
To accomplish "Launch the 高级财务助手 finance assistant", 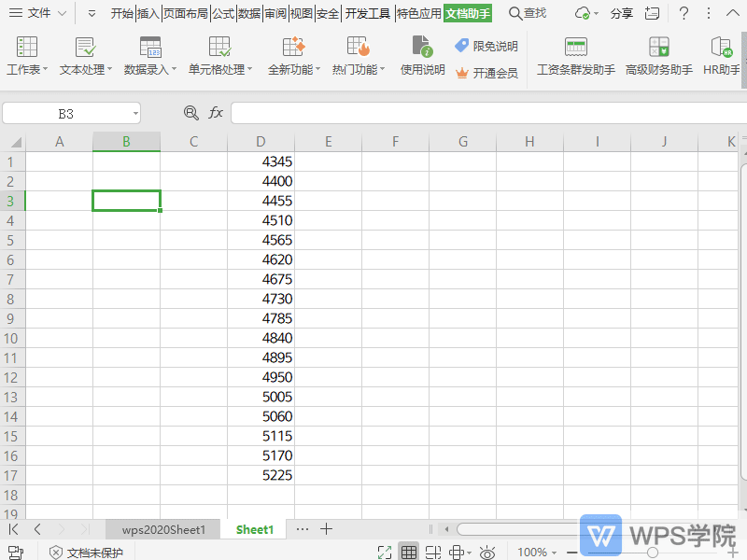I will pyautogui.click(x=659, y=56).
